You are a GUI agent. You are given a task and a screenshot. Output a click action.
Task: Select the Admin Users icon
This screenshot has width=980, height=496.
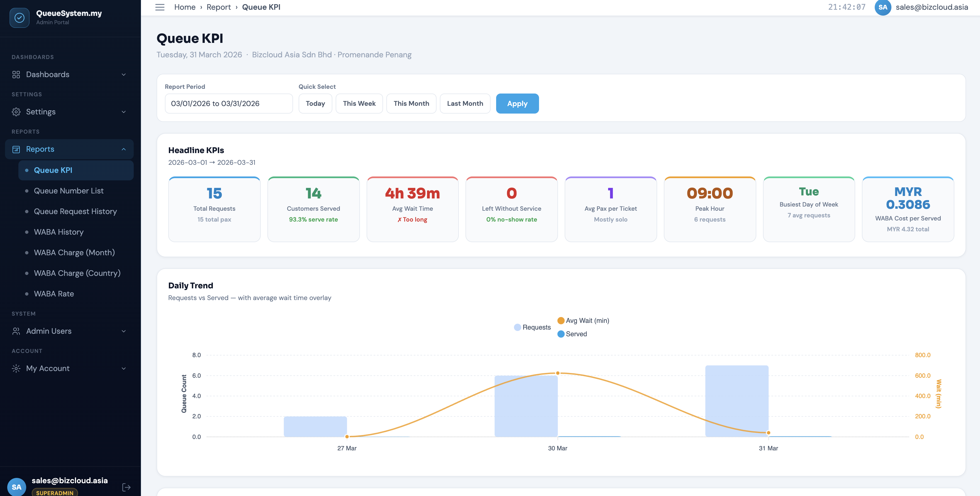point(16,331)
